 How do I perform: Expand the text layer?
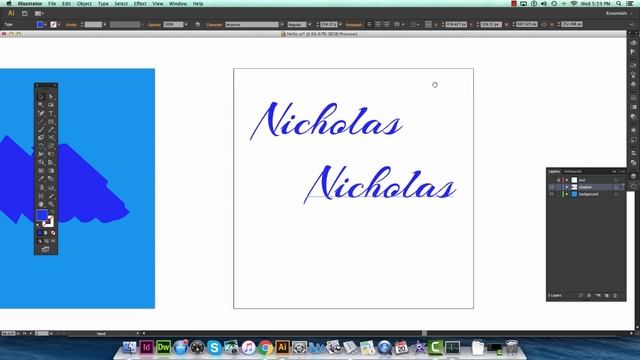pos(567,180)
